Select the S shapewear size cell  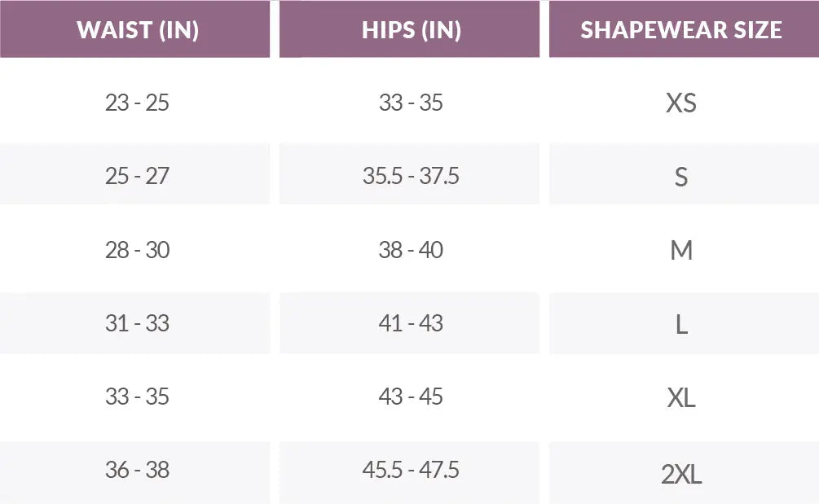pos(681,177)
